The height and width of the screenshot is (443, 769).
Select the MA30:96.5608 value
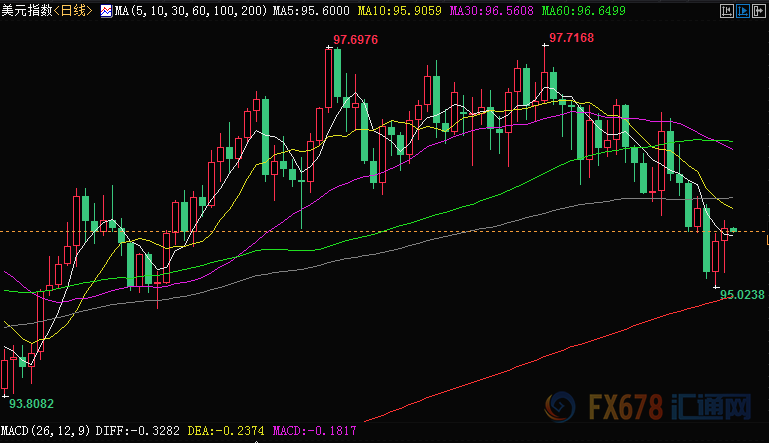point(491,11)
